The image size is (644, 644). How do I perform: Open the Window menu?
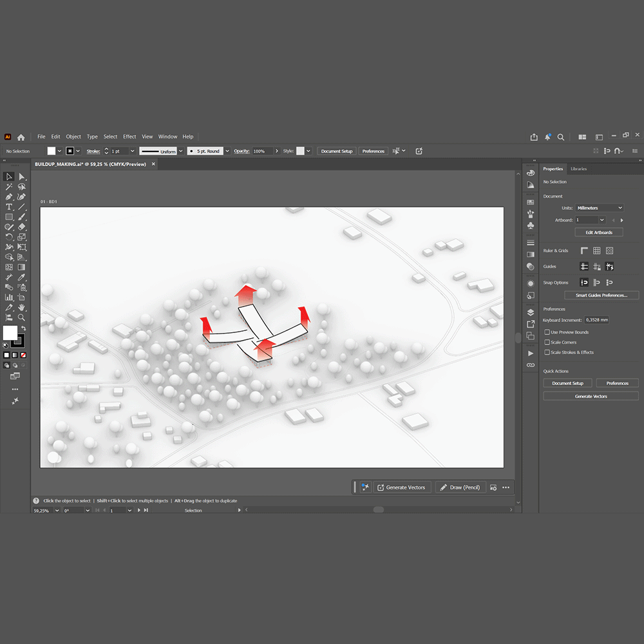(x=167, y=137)
